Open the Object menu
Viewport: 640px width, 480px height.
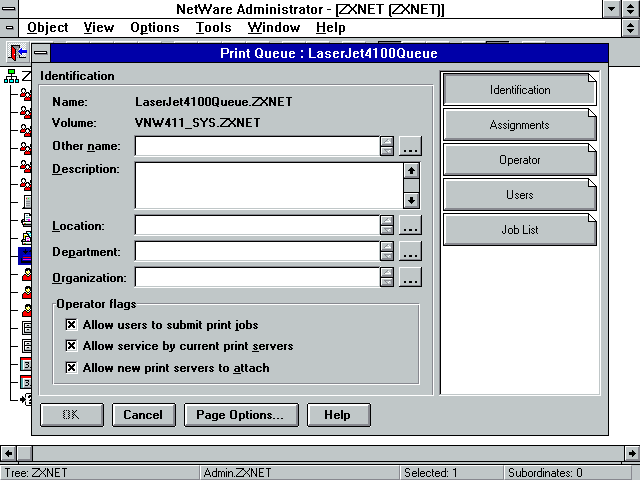pyautogui.click(x=47, y=27)
